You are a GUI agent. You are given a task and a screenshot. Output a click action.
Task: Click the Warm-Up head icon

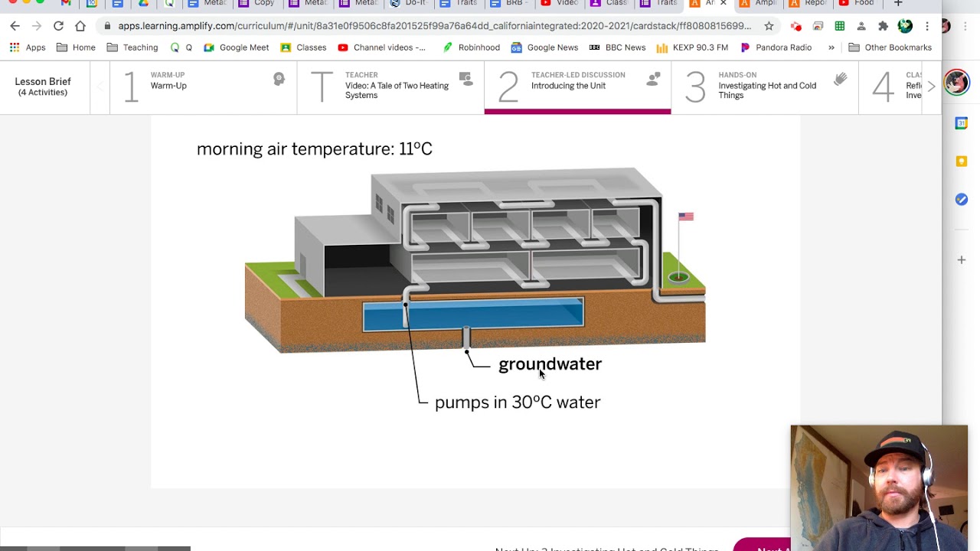click(279, 79)
